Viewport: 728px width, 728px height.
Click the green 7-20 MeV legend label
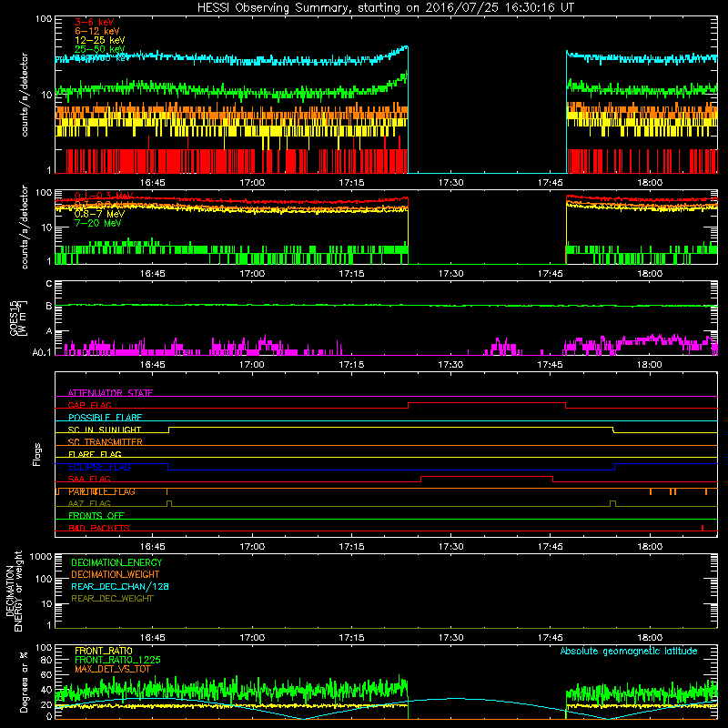98,223
